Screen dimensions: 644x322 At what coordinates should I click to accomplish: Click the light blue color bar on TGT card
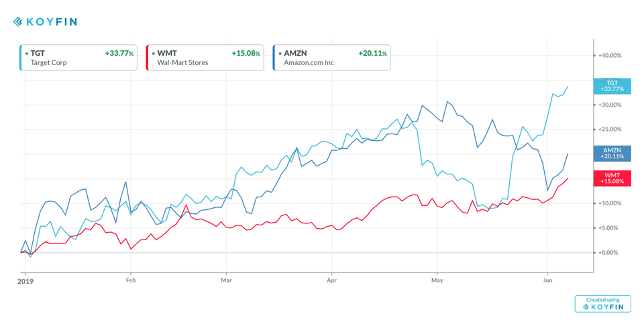[20, 58]
